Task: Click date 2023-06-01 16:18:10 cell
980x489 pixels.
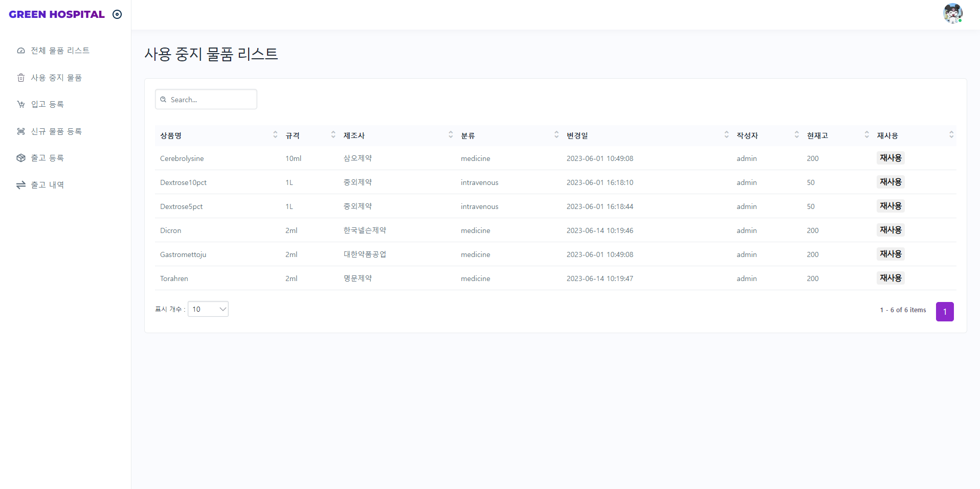Action: pyautogui.click(x=600, y=182)
